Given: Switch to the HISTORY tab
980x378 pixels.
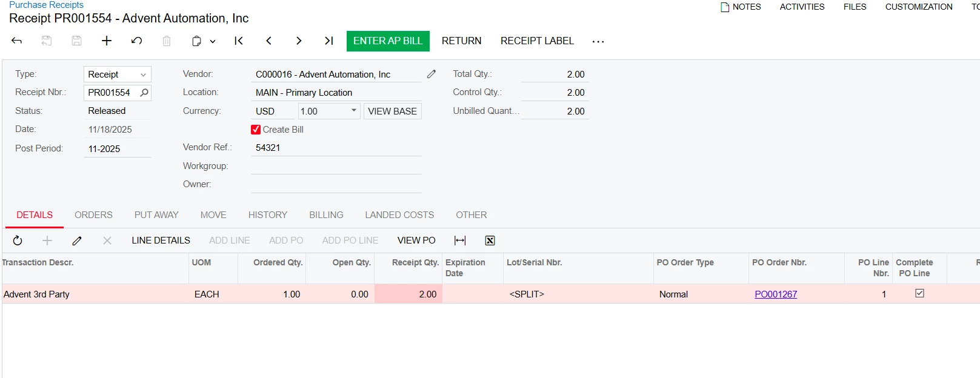Looking at the screenshot, I should coord(268,215).
